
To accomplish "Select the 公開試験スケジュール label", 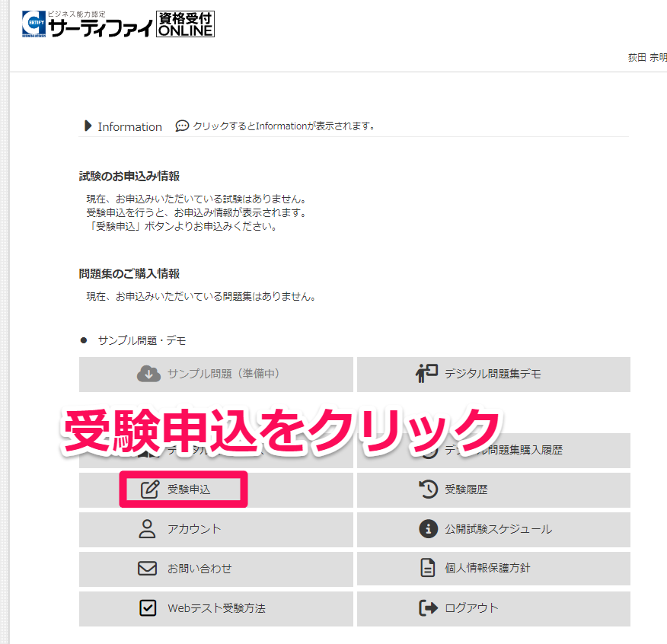I will click(x=498, y=529).
